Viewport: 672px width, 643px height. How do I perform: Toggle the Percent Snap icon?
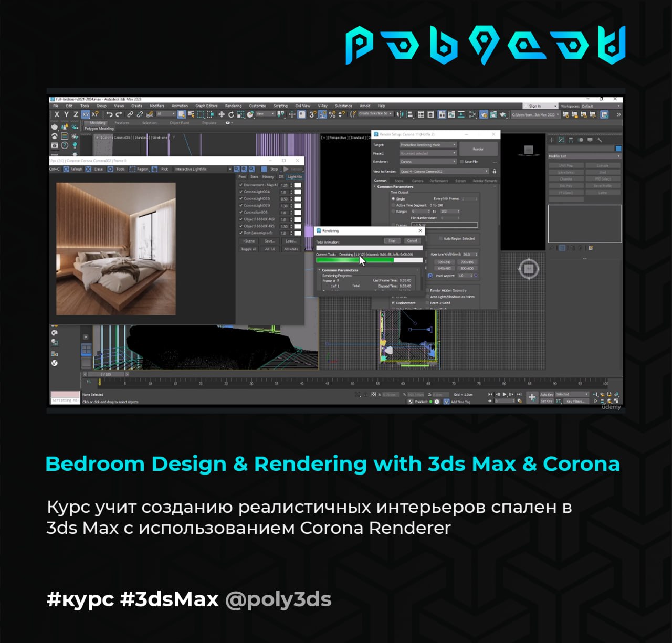pyautogui.click(x=332, y=114)
